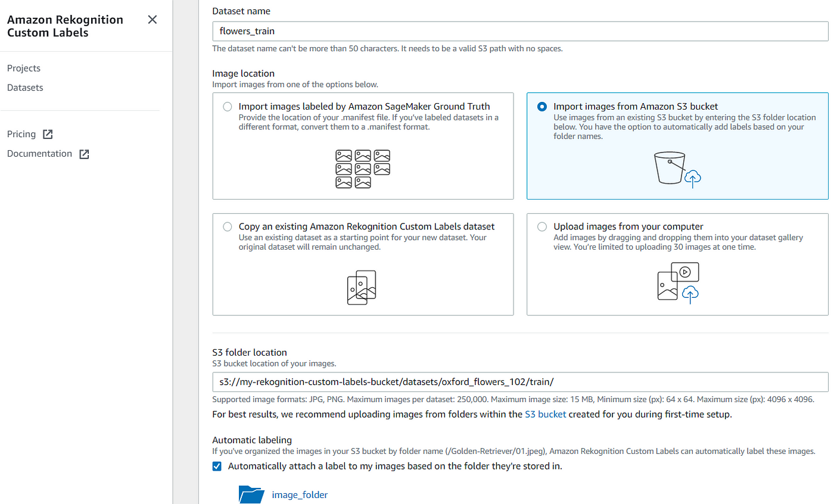Open Datasets in the sidebar

pyautogui.click(x=25, y=87)
